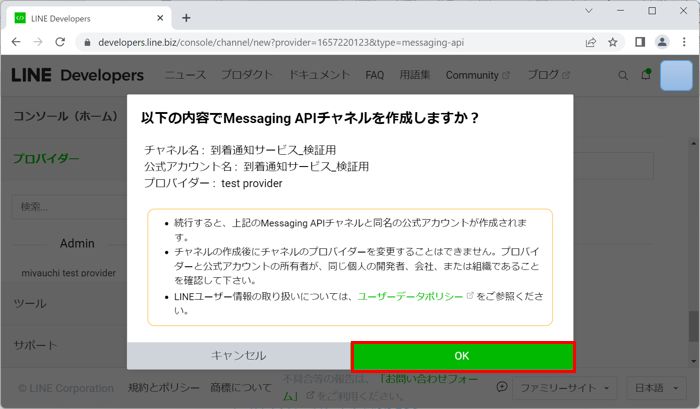
Task: Open the notifications bell icon
Action: 646,75
